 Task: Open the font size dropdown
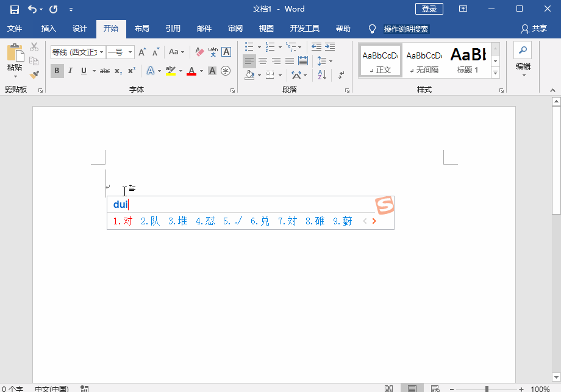pos(129,52)
